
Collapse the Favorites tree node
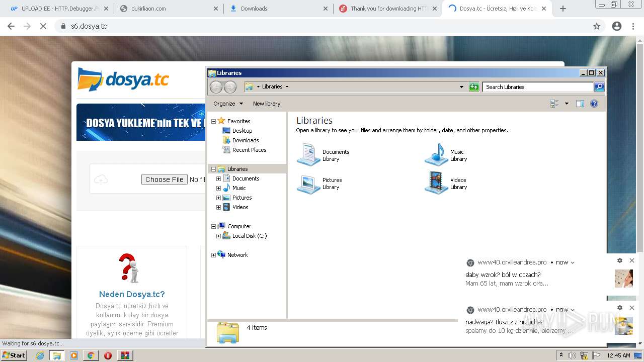click(213, 121)
